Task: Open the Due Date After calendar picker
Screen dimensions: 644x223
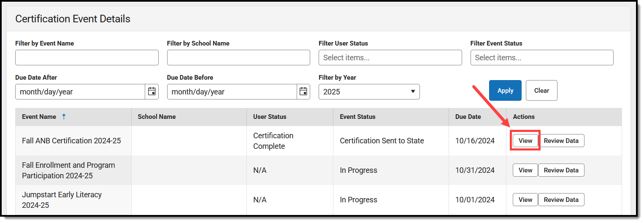Action: coord(152,91)
